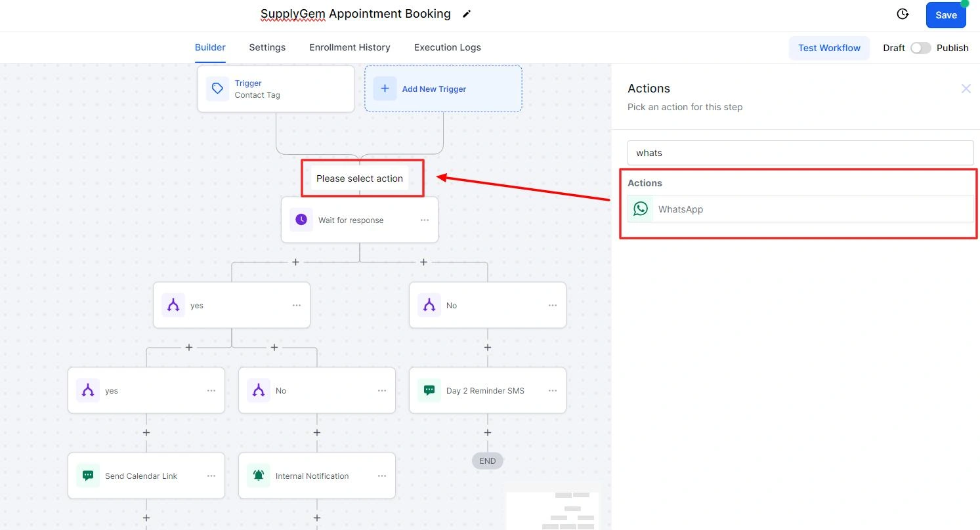Screen dimensions: 980x530
Task: Add step below Send Calendar Link
Action: tap(146, 518)
